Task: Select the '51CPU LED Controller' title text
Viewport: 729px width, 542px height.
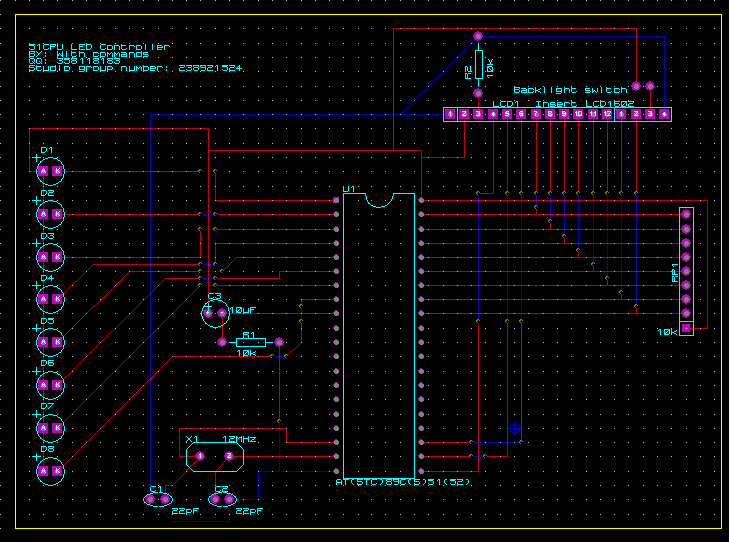Action: [99, 47]
